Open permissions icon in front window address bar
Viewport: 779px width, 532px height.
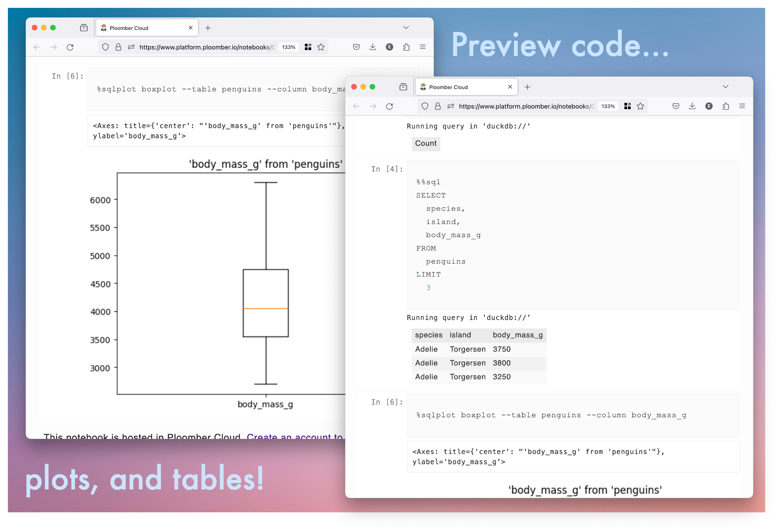(x=450, y=106)
